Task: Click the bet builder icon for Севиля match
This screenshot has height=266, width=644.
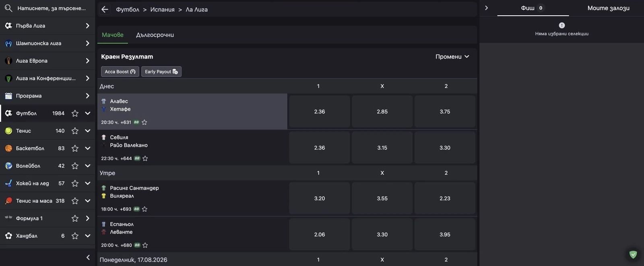Action: pyautogui.click(x=137, y=158)
